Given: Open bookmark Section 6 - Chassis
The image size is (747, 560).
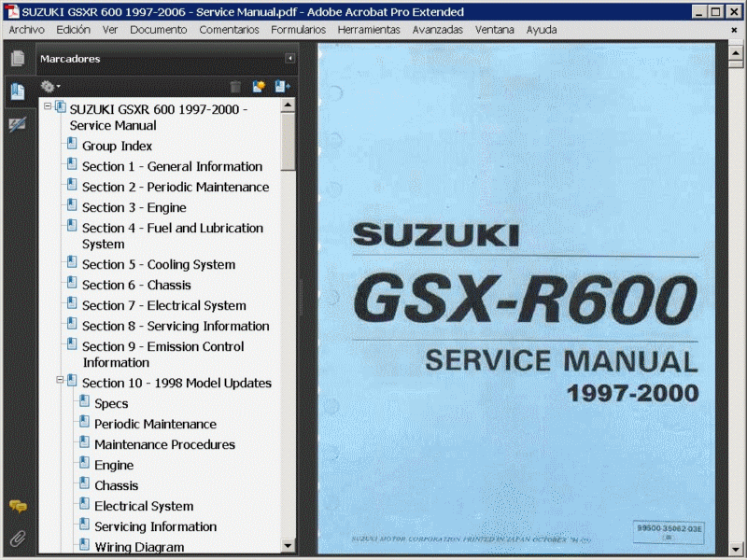Looking at the screenshot, I should [x=136, y=285].
